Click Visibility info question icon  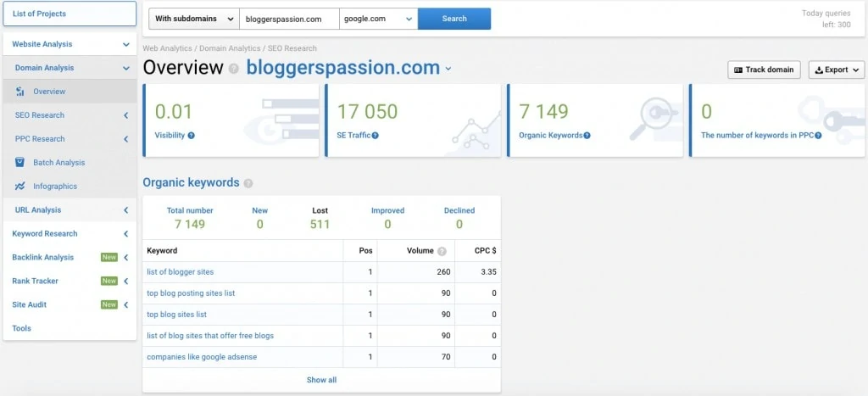point(191,135)
